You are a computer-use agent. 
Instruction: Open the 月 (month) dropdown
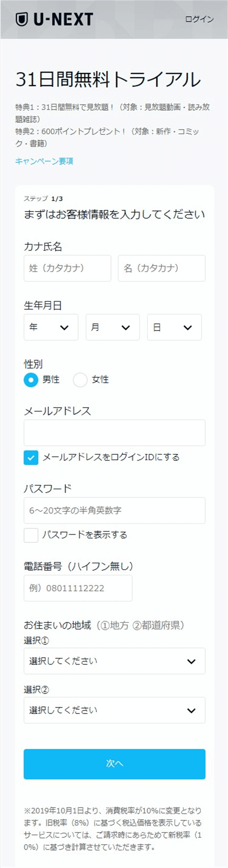(x=113, y=327)
